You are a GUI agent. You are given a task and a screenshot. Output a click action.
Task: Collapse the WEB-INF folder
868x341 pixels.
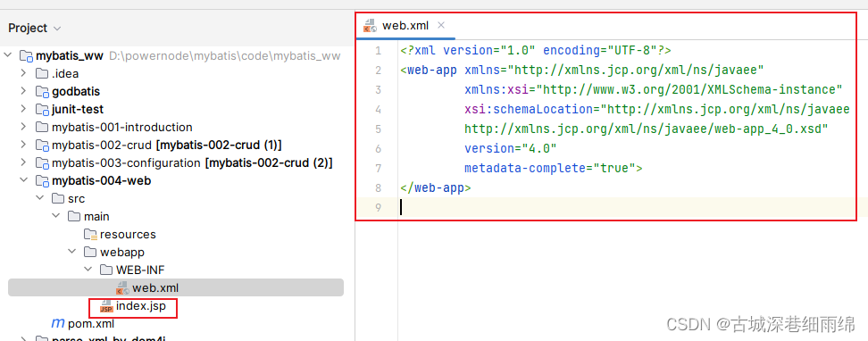click(x=88, y=270)
